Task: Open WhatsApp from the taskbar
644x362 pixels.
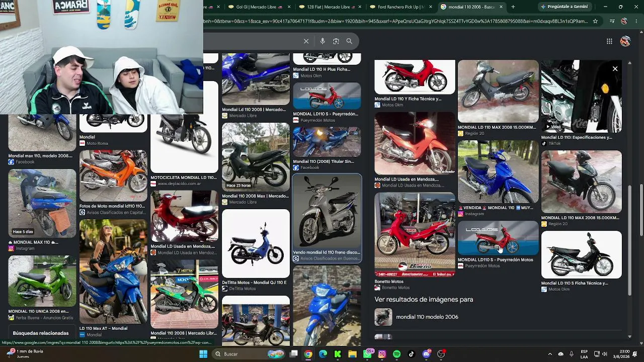Action: 368,354
